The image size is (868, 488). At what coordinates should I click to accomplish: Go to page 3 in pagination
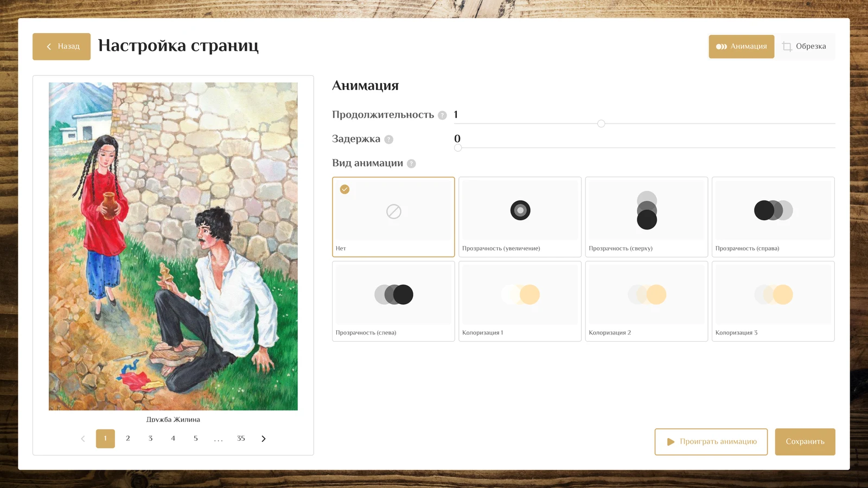click(151, 439)
